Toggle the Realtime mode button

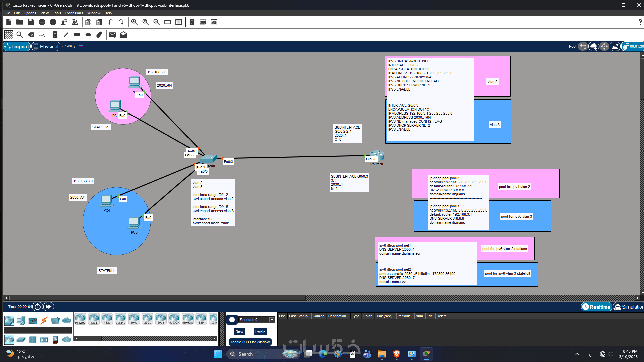pos(596,307)
